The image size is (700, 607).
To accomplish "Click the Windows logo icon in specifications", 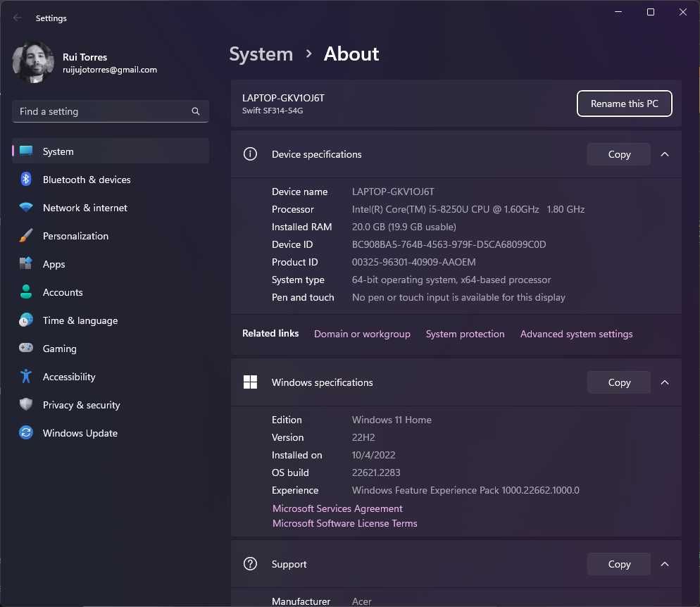I will (x=250, y=382).
